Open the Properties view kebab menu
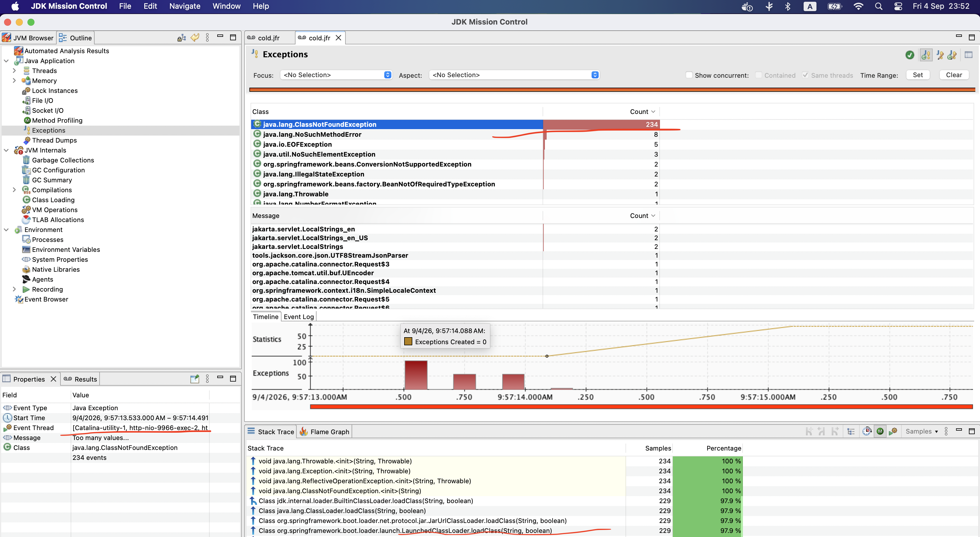The image size is (980, 537). 207,379
